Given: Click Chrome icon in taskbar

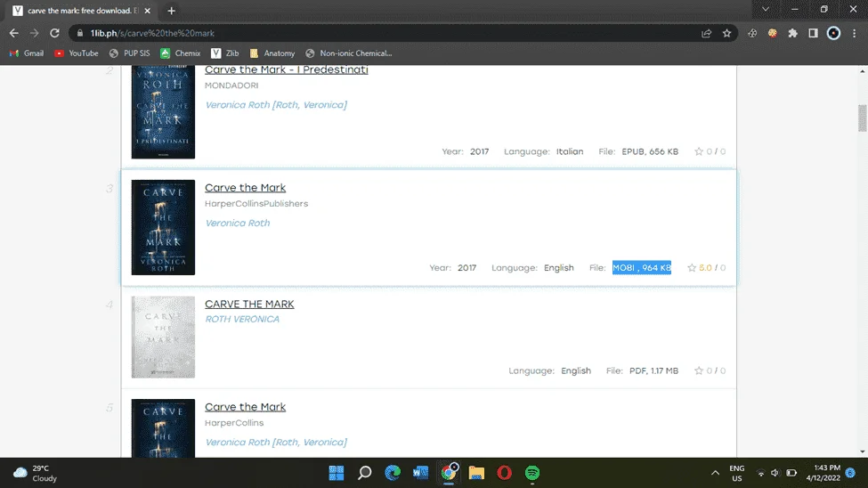Looking at the screenshot, I should tap(449, 473).
